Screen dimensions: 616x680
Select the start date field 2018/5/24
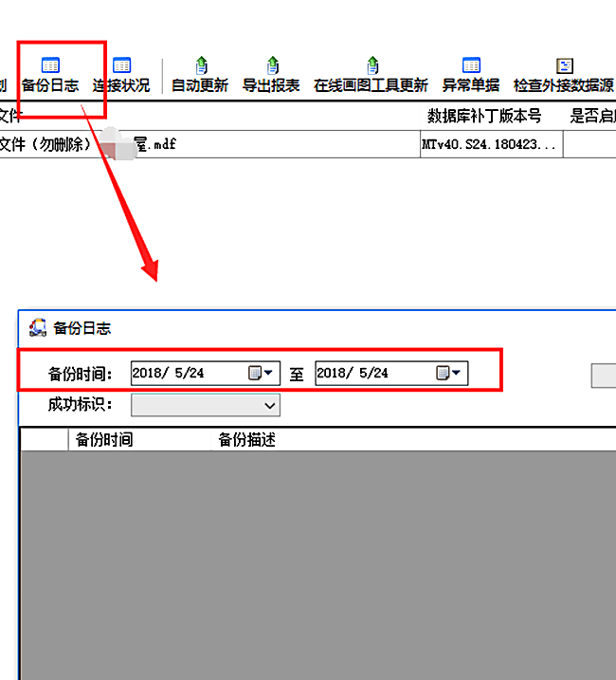[206, 373]
